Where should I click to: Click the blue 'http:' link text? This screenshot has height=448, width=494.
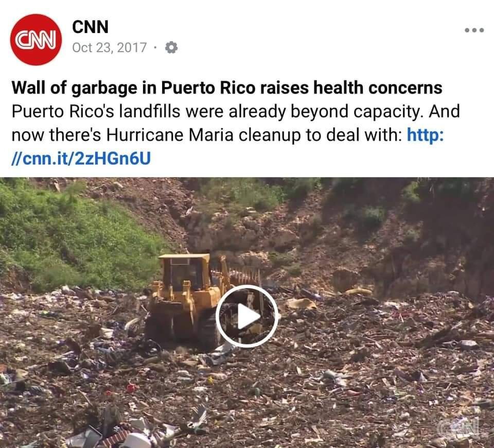426,135
